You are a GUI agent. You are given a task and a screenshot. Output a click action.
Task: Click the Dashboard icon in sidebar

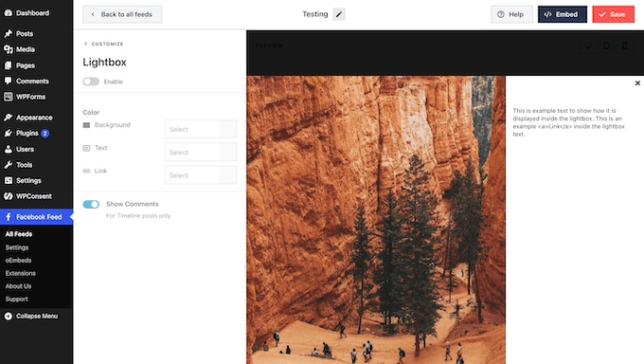9,13
